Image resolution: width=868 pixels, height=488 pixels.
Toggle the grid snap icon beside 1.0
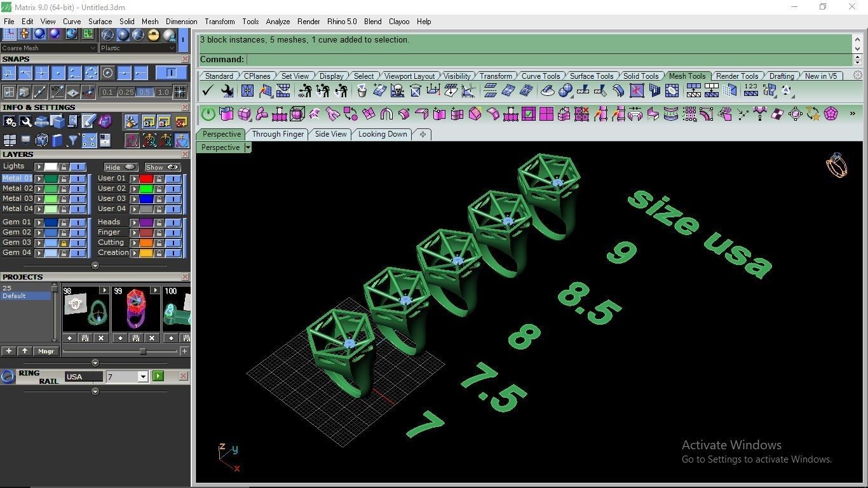[x=180, y=92]
